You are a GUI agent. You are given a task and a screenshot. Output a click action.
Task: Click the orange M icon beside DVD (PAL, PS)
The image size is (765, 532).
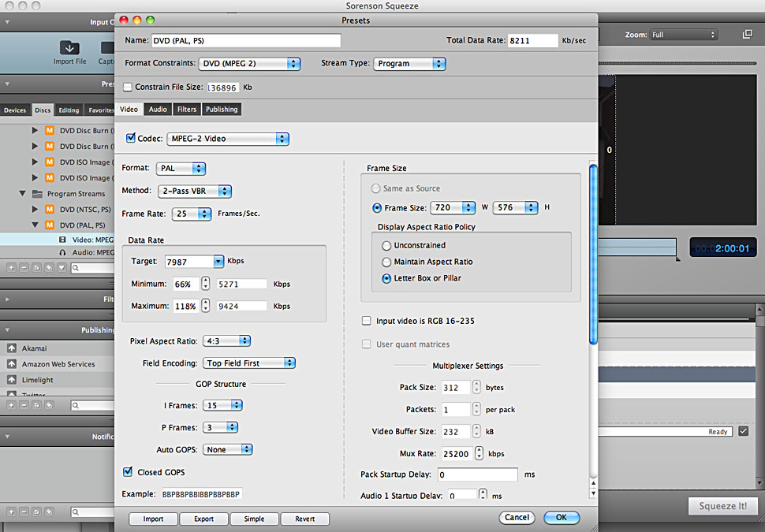[x=49, y=225]
